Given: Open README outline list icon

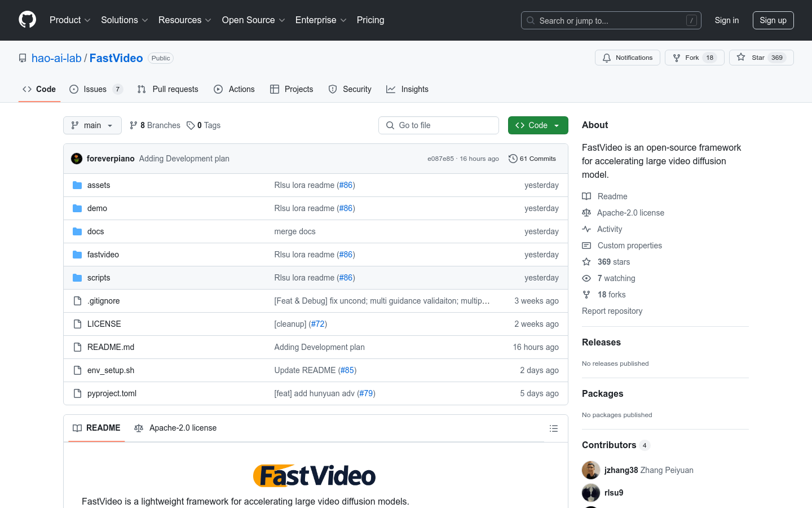Looking at the screenshot, I should click(554, 428).
